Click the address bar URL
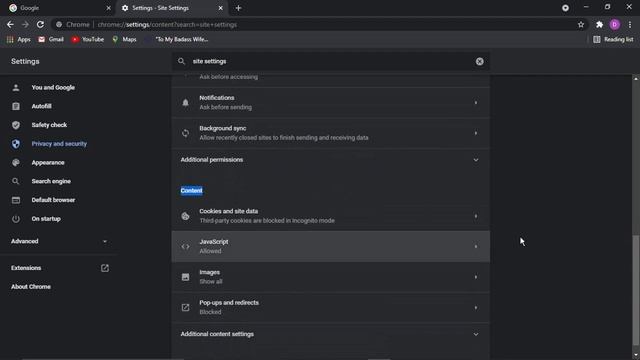The height and width of the screenshot is (360, 640). click(x=167, y=24)
